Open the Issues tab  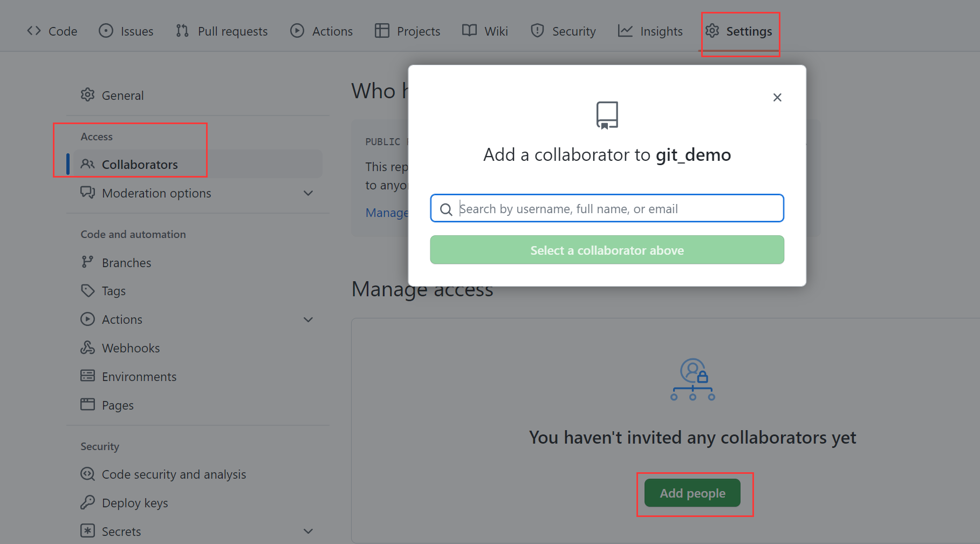(x=126, y=31)
